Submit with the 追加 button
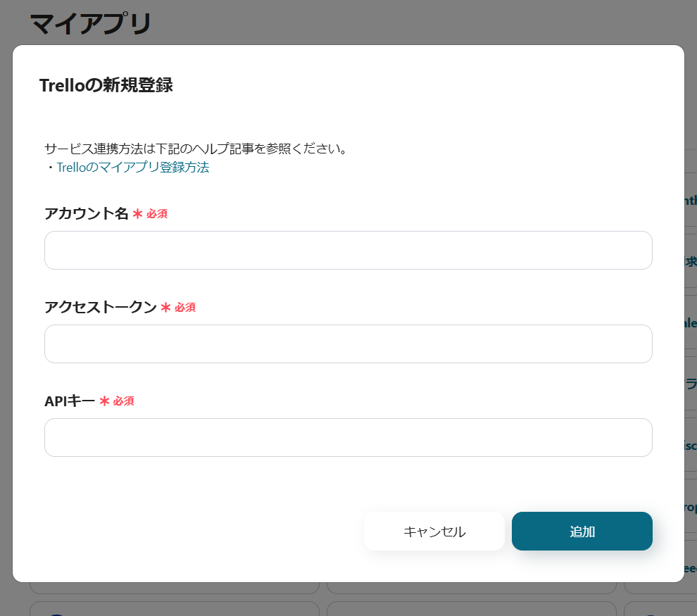Image resolution: width=697 pixels, height=616 pixels. pyautogui.click(x=582, y=531)
